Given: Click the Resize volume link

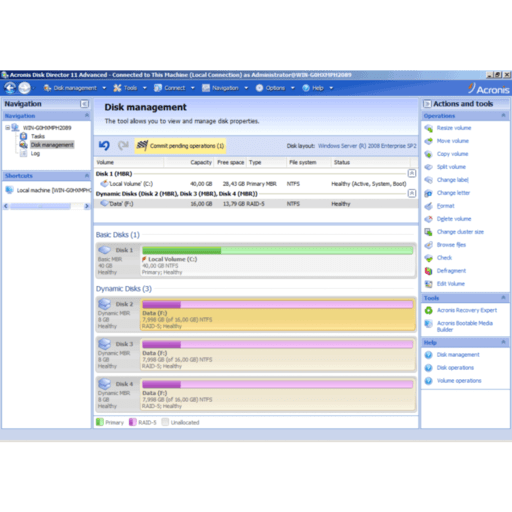Looking at the screenshot, I should pyautogui.click(x=454, y=128).
